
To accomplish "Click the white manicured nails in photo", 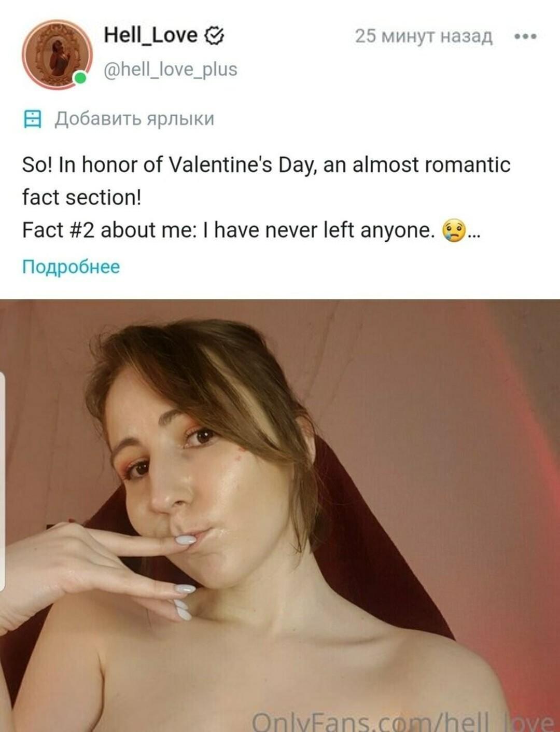I will [185, 590].
